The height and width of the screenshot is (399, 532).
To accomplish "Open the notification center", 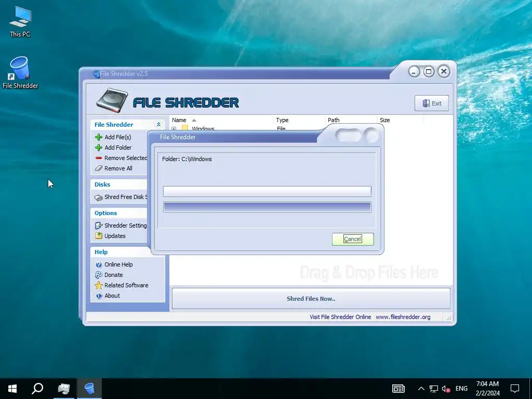I will coord(515,389).
